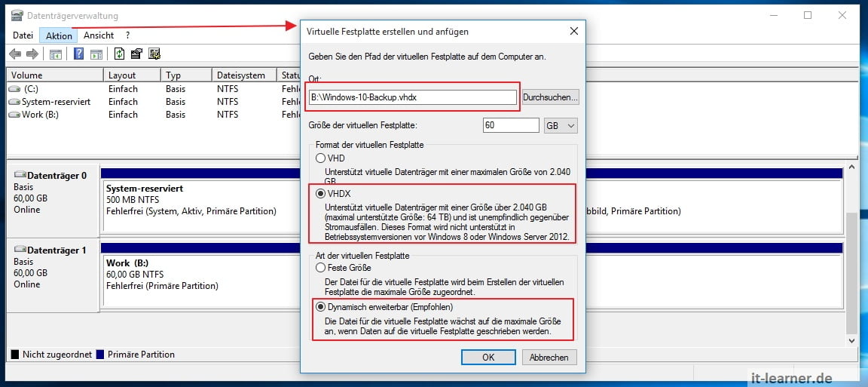The width and height of the screenshot is (868, 387).
Task: Click Basis in the Work (B:) row
Action: point(176,115)
